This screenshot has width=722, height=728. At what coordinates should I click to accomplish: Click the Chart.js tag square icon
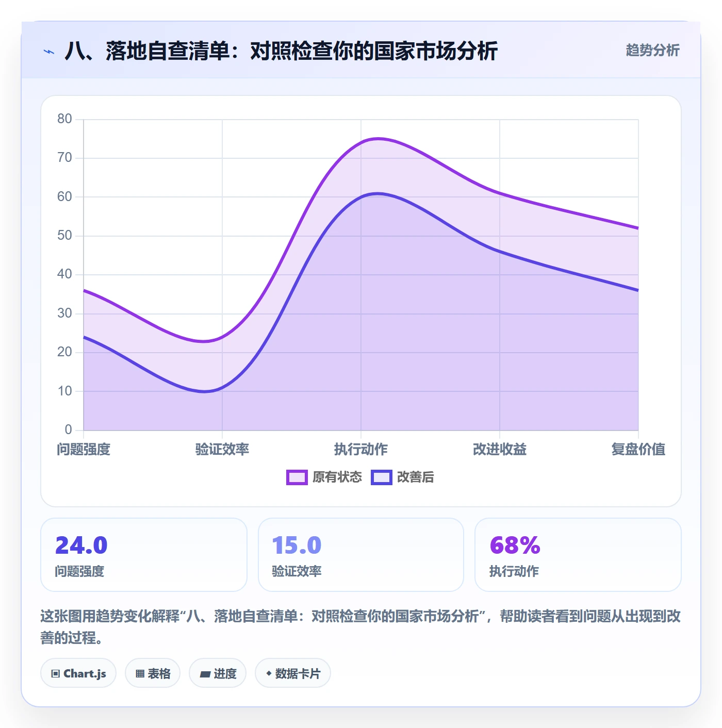[56, 673]
